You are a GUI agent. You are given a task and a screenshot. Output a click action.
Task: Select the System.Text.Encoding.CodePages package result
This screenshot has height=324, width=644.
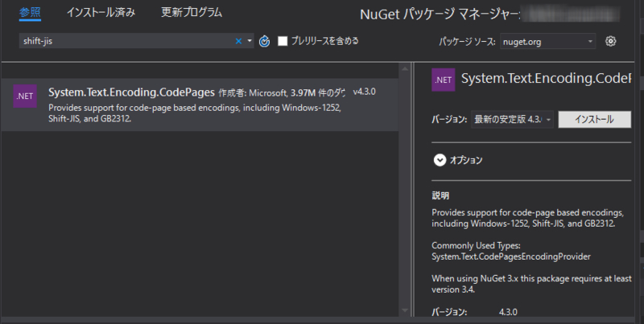point(200,105)
